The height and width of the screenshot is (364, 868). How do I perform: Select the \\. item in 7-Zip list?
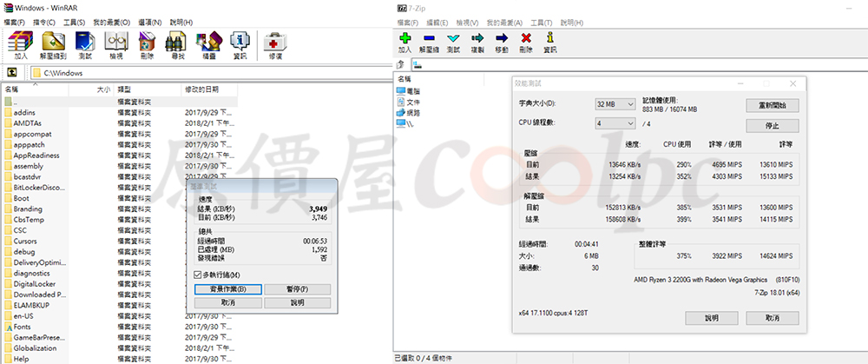coord(405,123)
